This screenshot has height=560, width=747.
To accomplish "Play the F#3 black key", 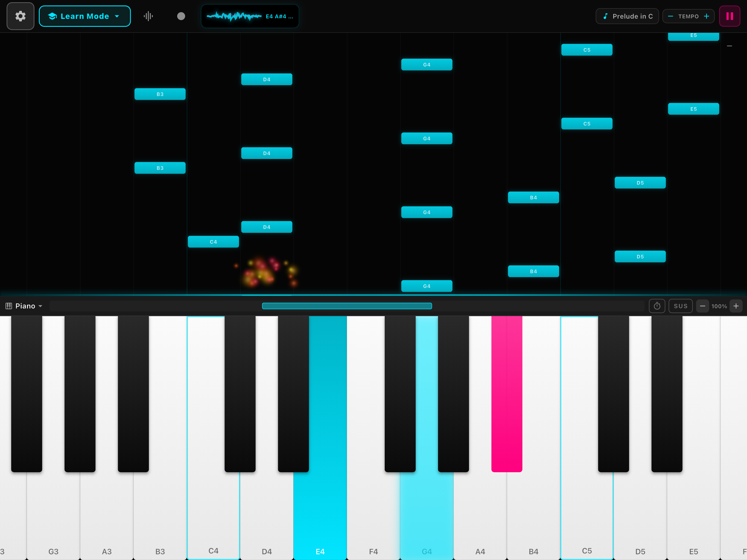I will 27,394.
